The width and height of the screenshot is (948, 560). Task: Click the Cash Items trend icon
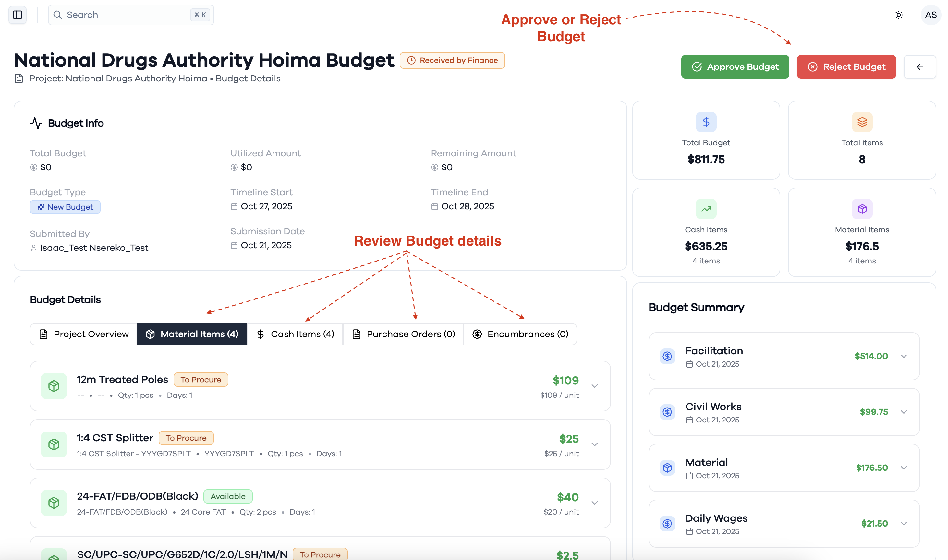pos(706,209)
